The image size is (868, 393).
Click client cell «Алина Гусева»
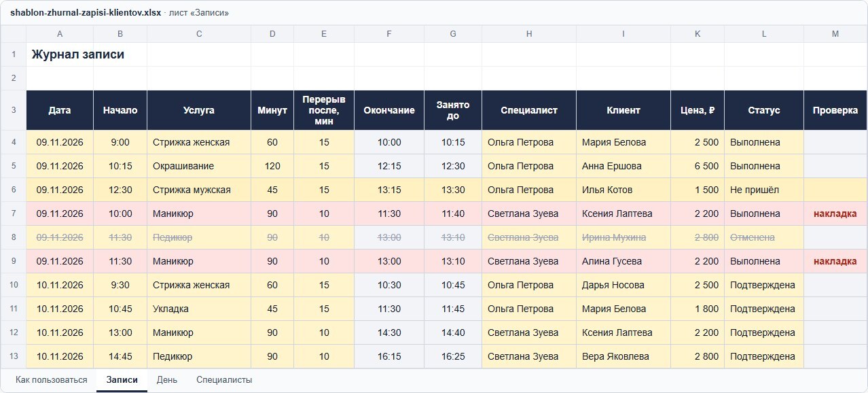[x=623, y=261]
